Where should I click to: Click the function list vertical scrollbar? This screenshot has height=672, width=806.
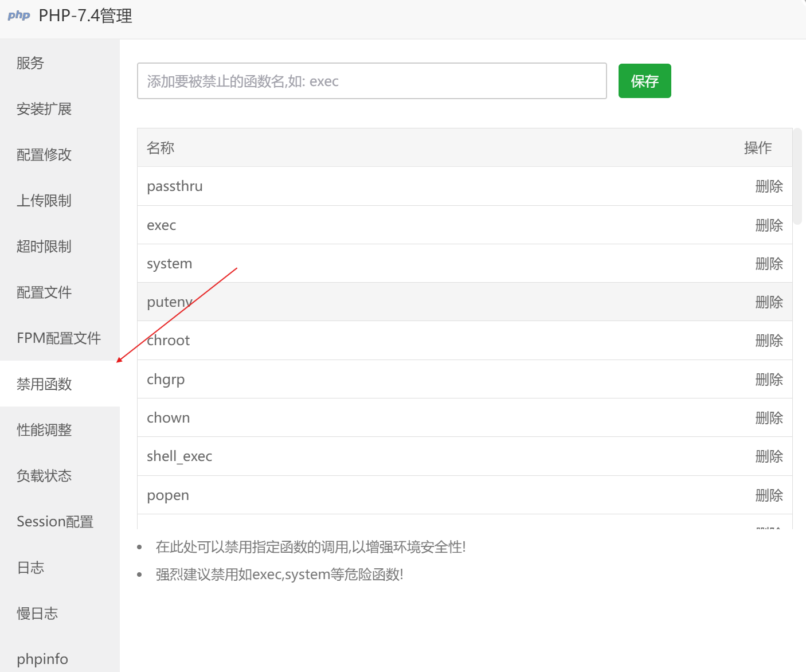[x=797, y=177]
